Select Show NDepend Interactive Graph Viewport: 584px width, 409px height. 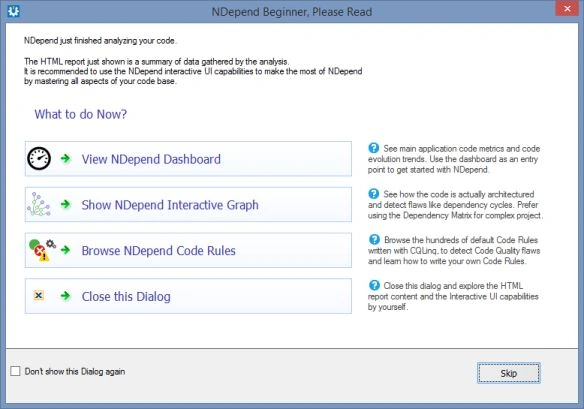pos(188,204)
